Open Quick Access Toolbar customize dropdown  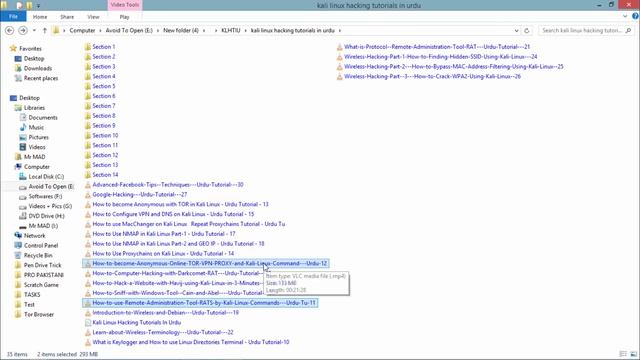click(38, 6)
